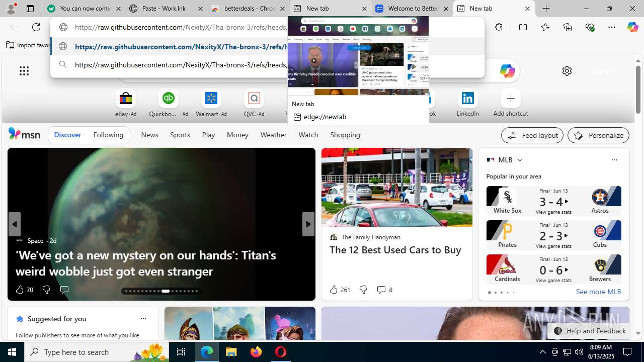Open the Collections icon

point(568,27)
